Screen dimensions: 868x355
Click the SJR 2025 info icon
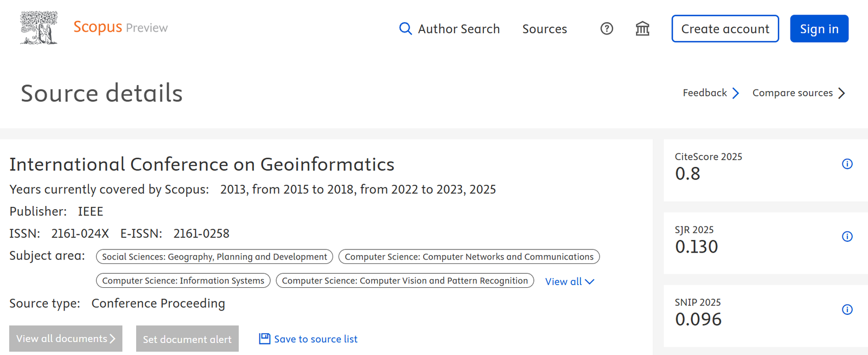tap(847, 236)
